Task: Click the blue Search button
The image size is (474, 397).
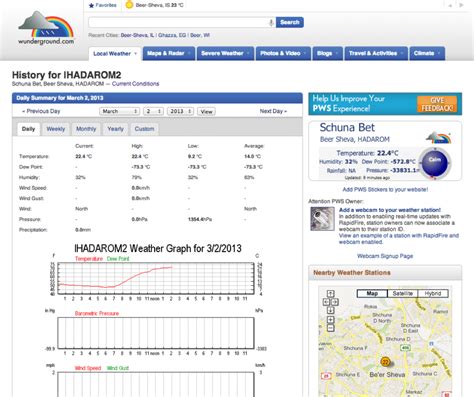Action: 290,22
